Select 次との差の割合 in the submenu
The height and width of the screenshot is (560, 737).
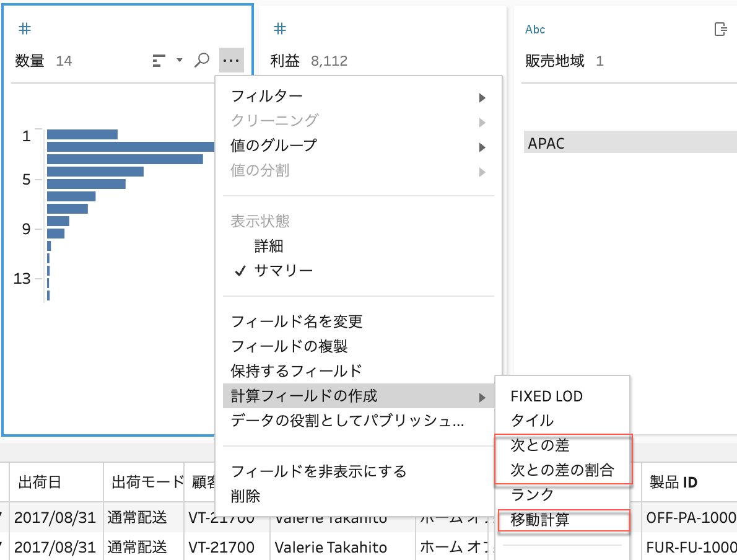point(562,470)
